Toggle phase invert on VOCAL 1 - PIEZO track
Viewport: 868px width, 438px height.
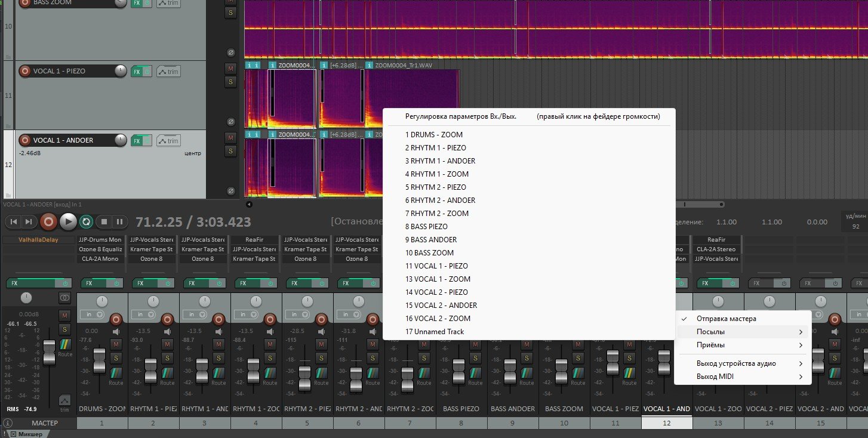tap(230, 122)
